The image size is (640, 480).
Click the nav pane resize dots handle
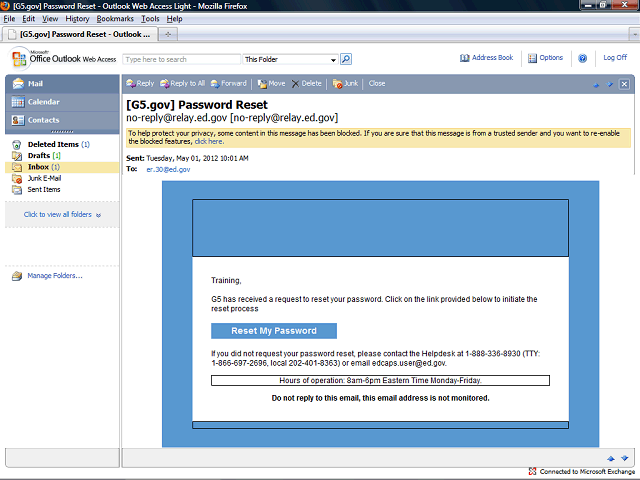point(62,131)
